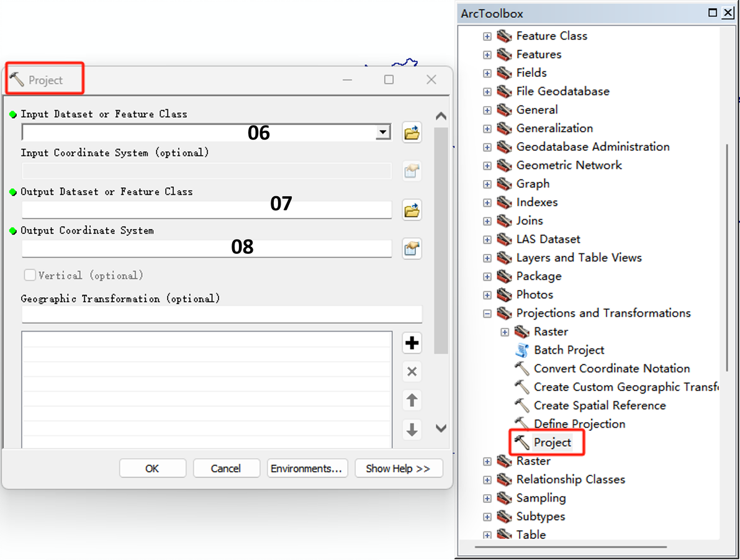Click the Graph toolset icon
This screenshot has height=560, width=740.
click(x=504, y=184)
